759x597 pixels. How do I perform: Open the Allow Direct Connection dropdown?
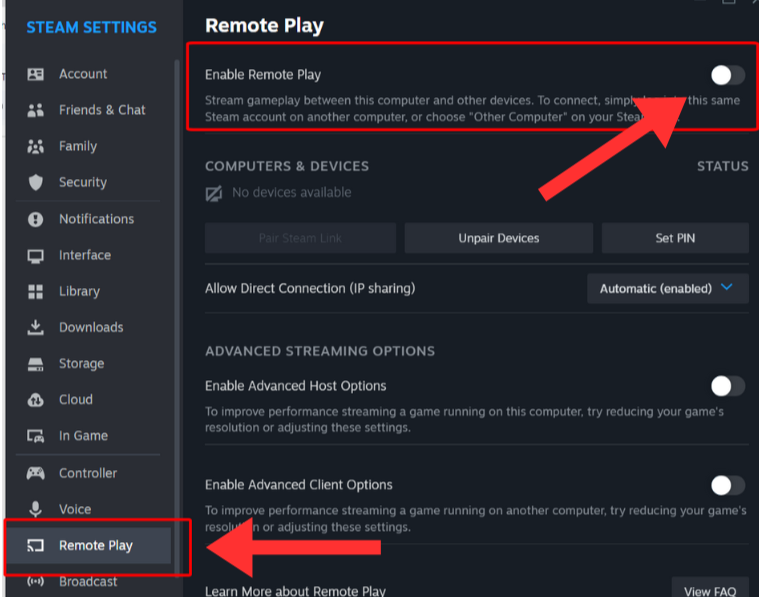click(x=667, y=288)
